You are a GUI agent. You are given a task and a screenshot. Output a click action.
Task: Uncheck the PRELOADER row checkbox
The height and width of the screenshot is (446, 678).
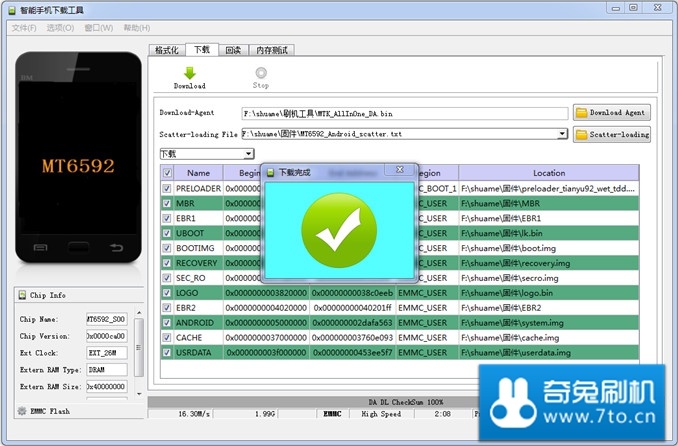click(167, 189)
